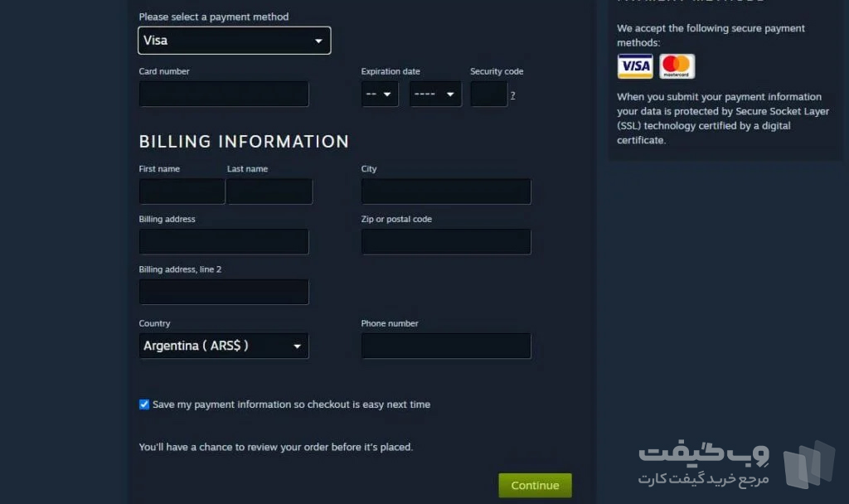Focus the Security code field
This screenshot has width=849, height=504.
point(489,94)
